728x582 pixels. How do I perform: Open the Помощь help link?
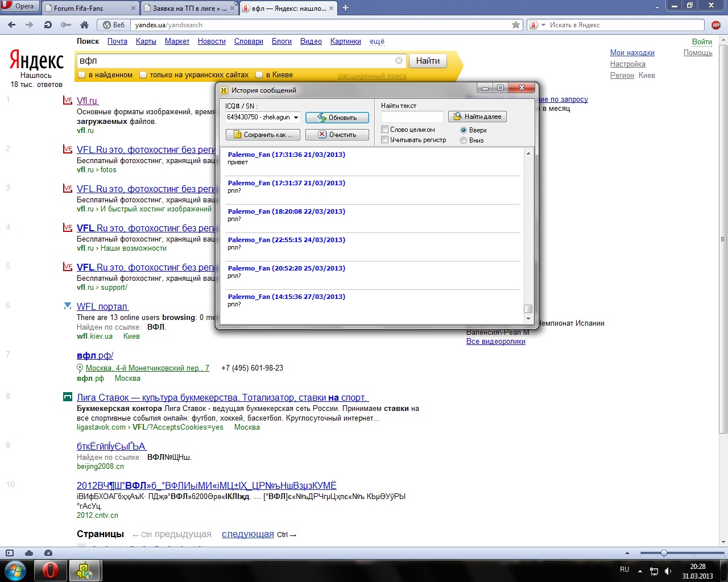click(x=698, y=53)
